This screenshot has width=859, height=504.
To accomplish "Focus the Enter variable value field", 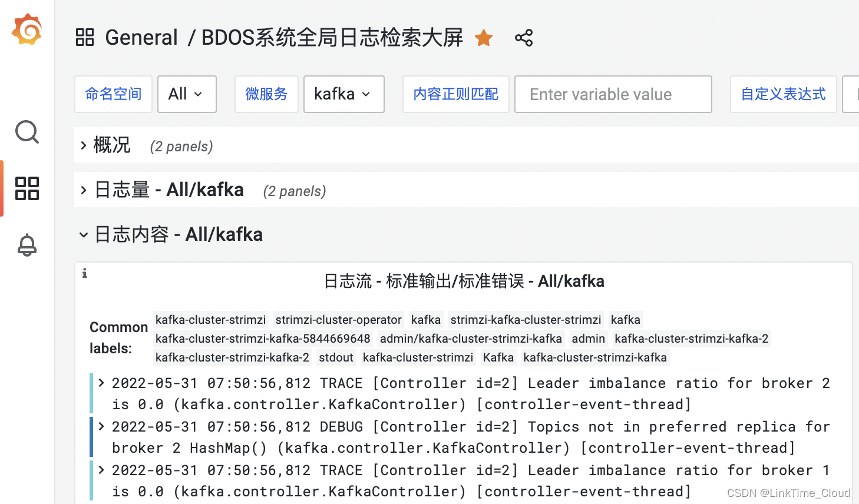I will pos(613,94).
